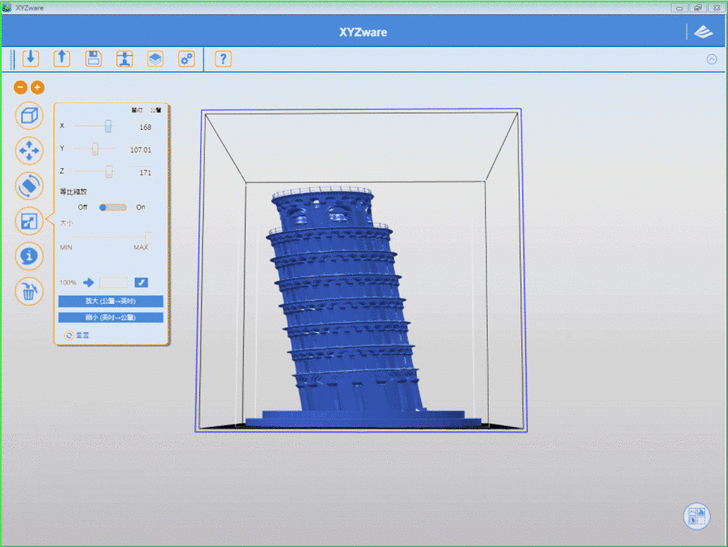Viewport: 728px width, 547px height.
Task: Select the Move tool with four arrows
Action: click(x=29, y=151)
